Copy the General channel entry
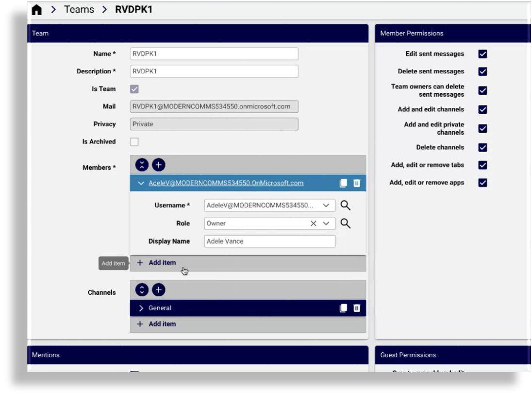The width and height of the screenshot is (532, 397). [x=344, y=308]
